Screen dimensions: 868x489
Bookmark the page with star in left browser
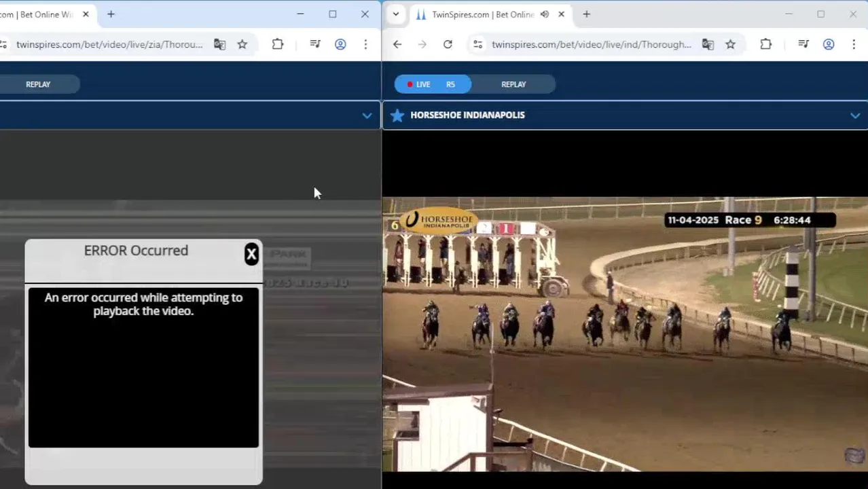click(242, 44)
